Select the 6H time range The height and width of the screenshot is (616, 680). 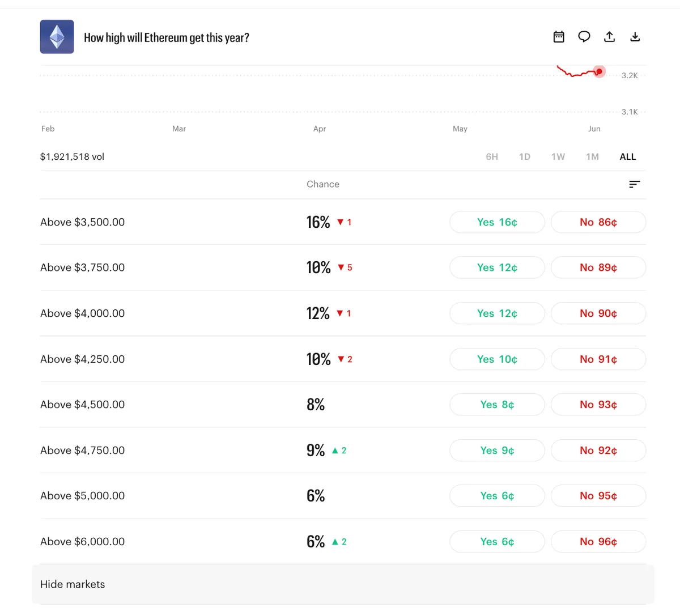[x=492, y=157]
